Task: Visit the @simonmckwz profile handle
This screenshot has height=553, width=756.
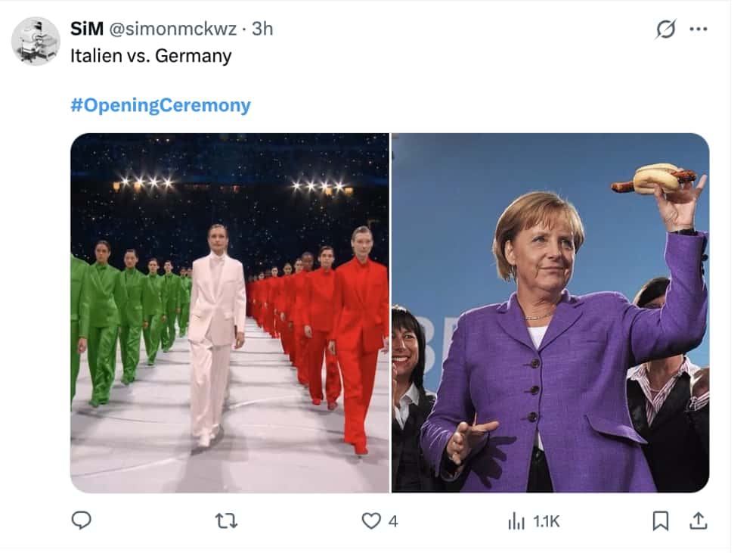Action: coord(172,29)
